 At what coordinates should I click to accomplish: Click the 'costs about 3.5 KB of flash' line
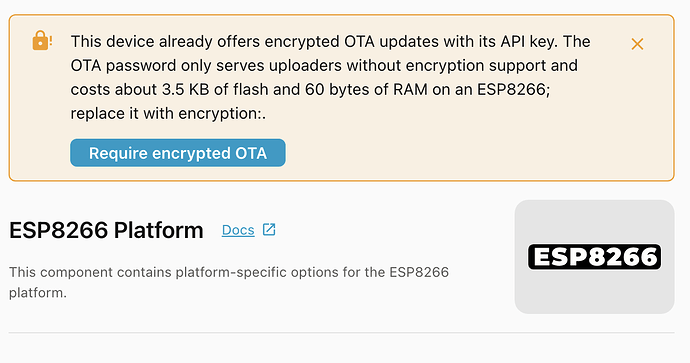[310, 89]
